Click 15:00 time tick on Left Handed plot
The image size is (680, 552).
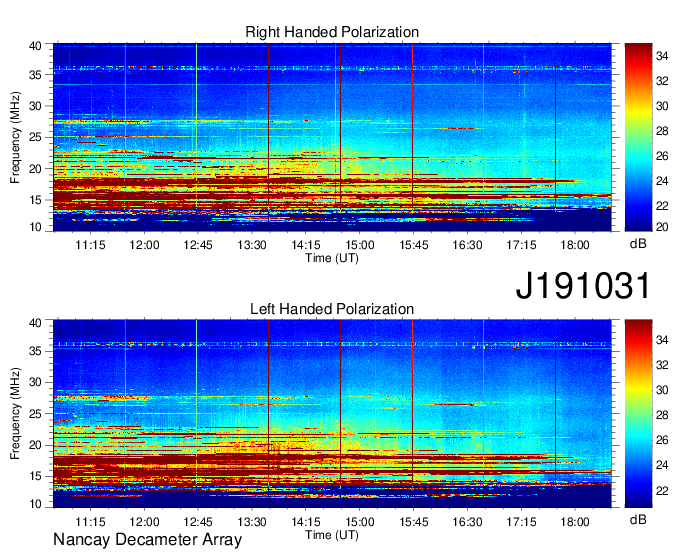(x=360, y=522)
